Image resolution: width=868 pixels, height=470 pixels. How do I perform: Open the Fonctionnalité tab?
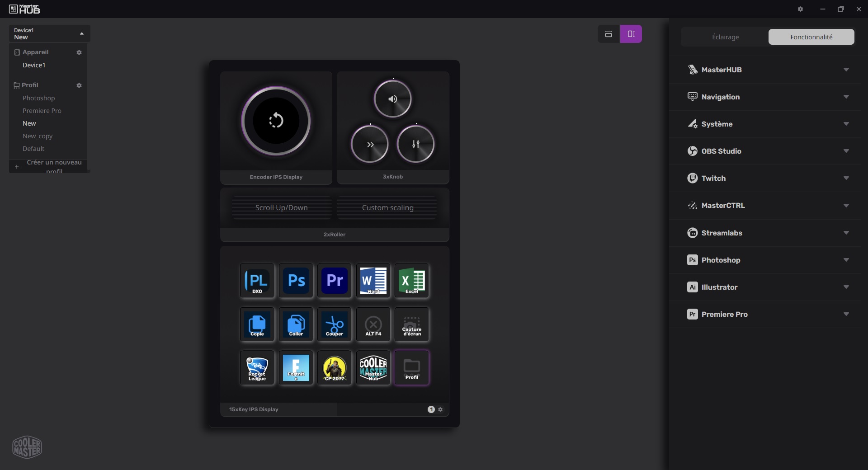tap(811, 37)
